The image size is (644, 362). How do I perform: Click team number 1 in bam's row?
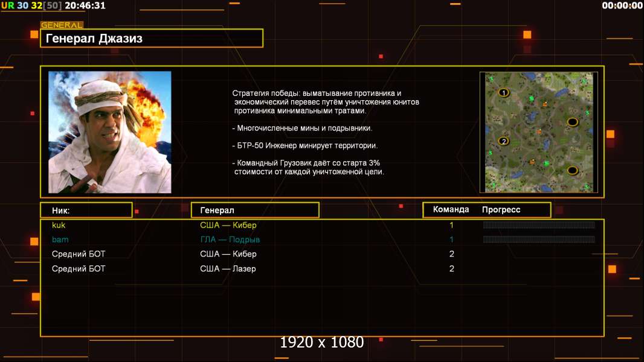pos(451,240)
